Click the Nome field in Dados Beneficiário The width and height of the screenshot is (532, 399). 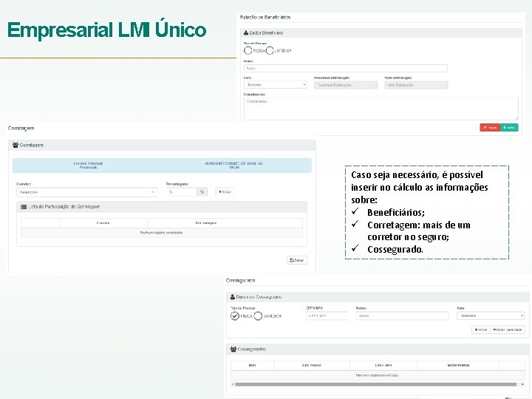(x=345, y=68)
